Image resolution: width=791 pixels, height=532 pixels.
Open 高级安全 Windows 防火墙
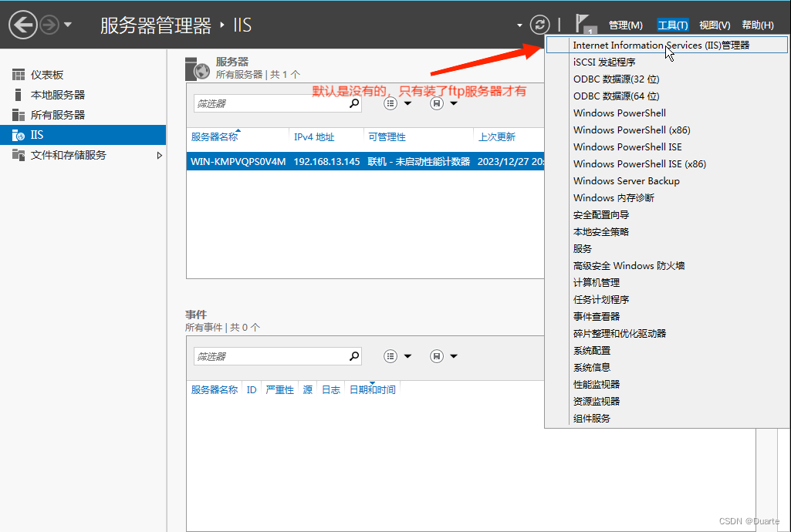(x=667, y=265)
